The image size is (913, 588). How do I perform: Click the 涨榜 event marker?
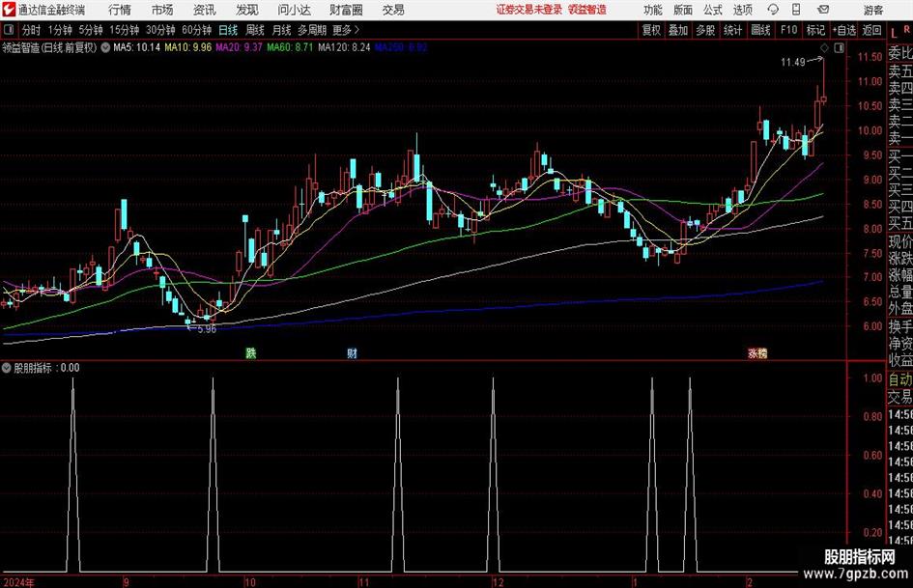pos(757,352)
